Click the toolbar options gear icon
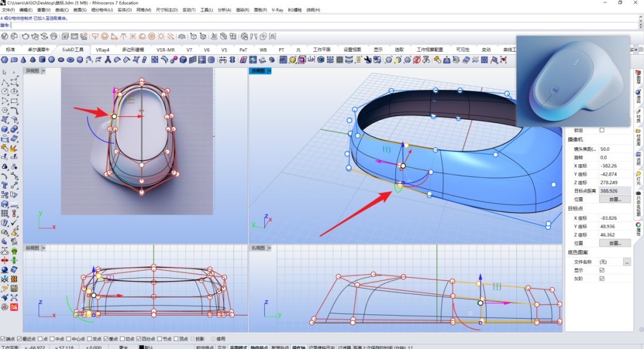 coord(640,49)
